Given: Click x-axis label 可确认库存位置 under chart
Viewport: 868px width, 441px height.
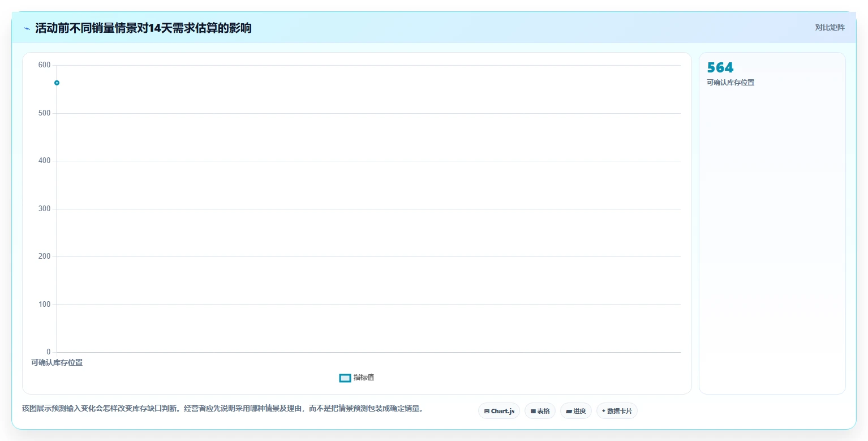Looking at the screenshot, I should [x=57, y=362].
